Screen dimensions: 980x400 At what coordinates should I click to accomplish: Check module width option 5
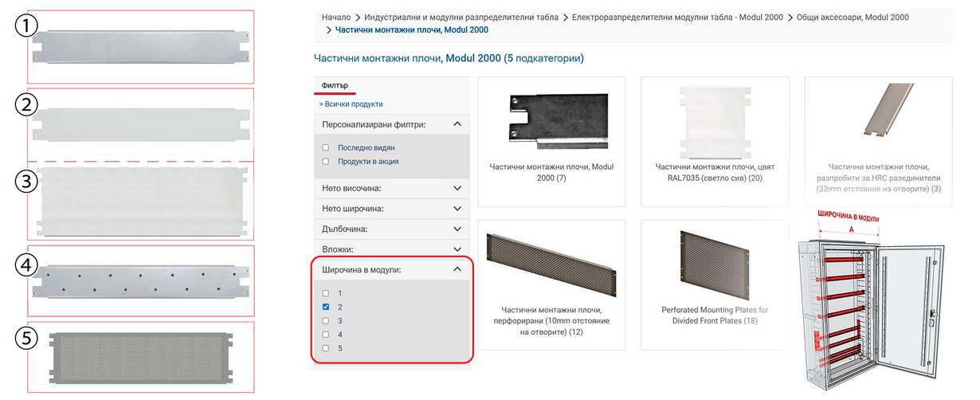[x=326, y=348]
